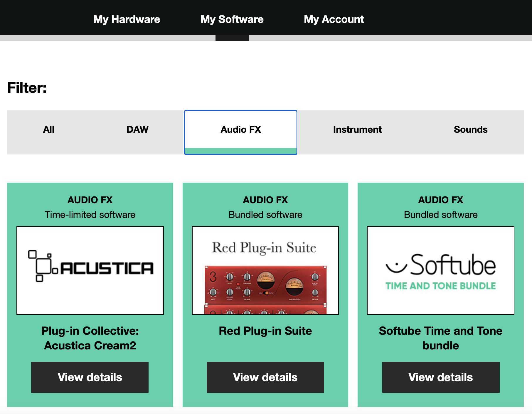Click the Bundled software label on Red card
The height and width of the screenshot is (414, 532).
(x=265, y=215)
